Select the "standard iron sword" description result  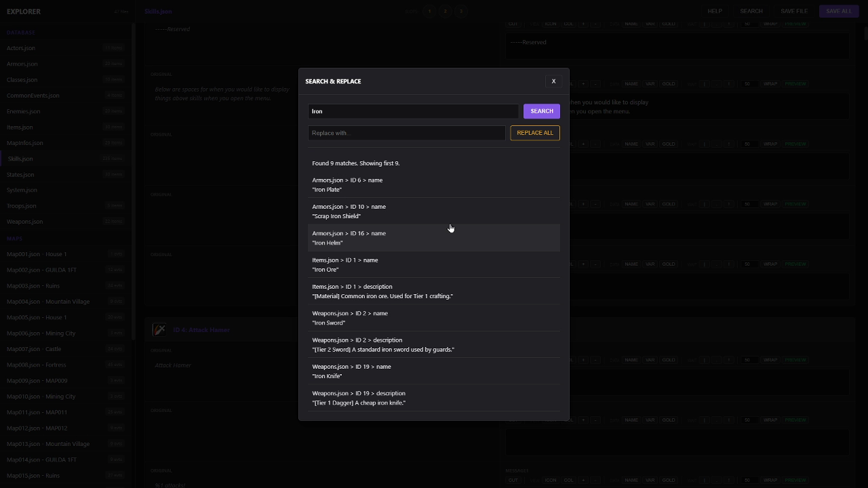point(434,344)
